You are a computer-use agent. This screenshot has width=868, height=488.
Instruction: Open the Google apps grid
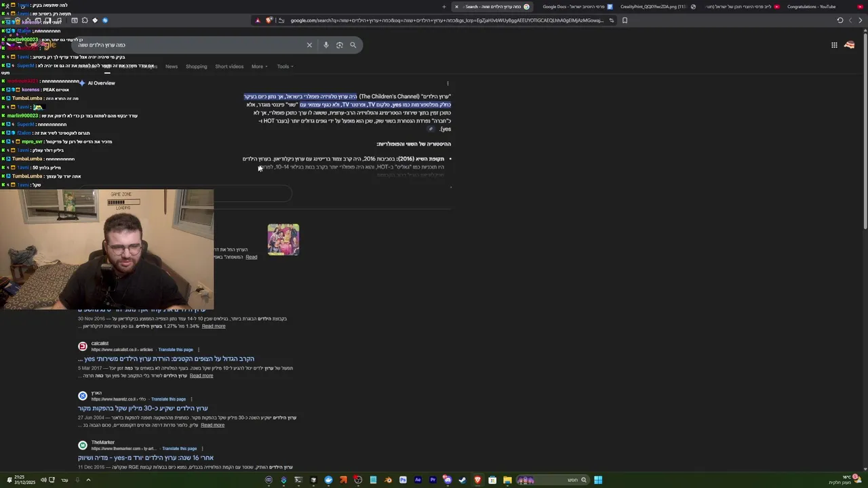834,45
